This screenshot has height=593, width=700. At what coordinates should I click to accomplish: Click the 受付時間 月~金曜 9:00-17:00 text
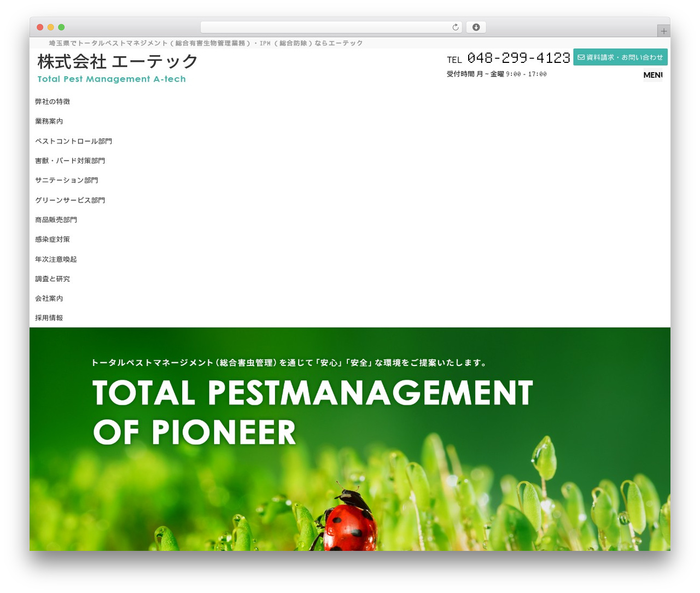(x=497, y=74)
